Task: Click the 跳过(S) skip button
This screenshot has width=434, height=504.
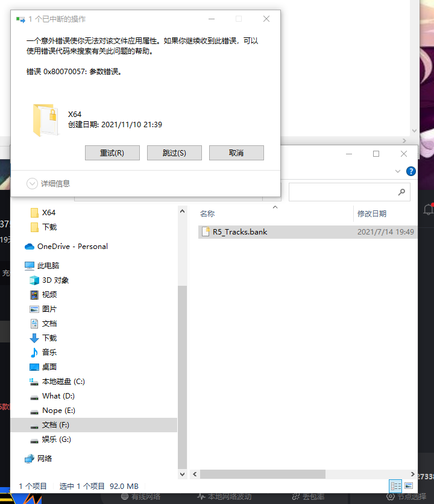Action: pyautogui.click(x=174, y=153)
